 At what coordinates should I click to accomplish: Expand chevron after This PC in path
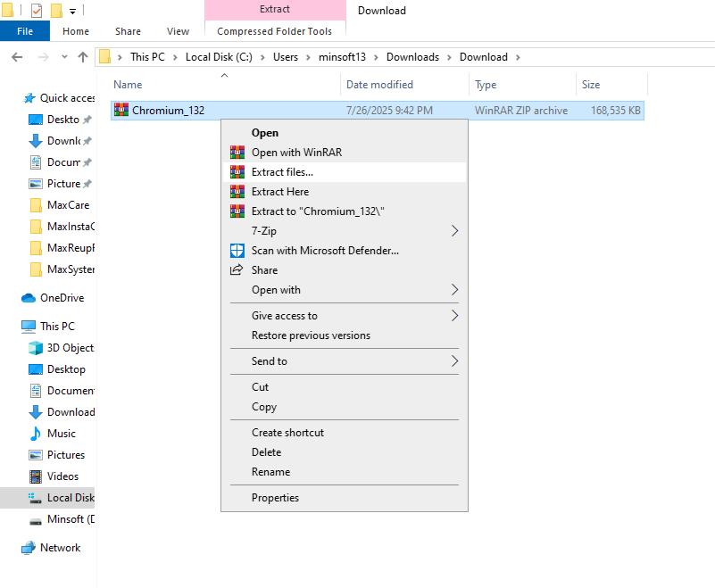tap(175, 57)
